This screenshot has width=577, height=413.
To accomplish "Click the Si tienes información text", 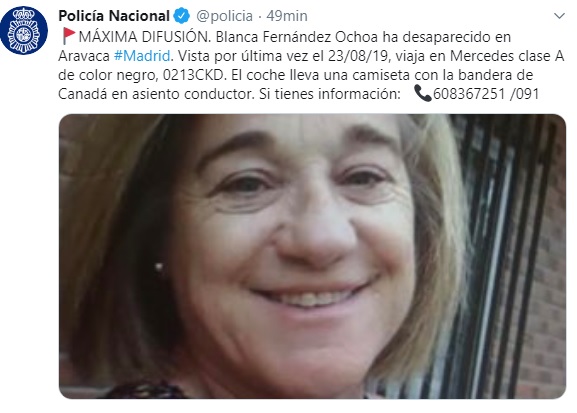I will [330, 94].
